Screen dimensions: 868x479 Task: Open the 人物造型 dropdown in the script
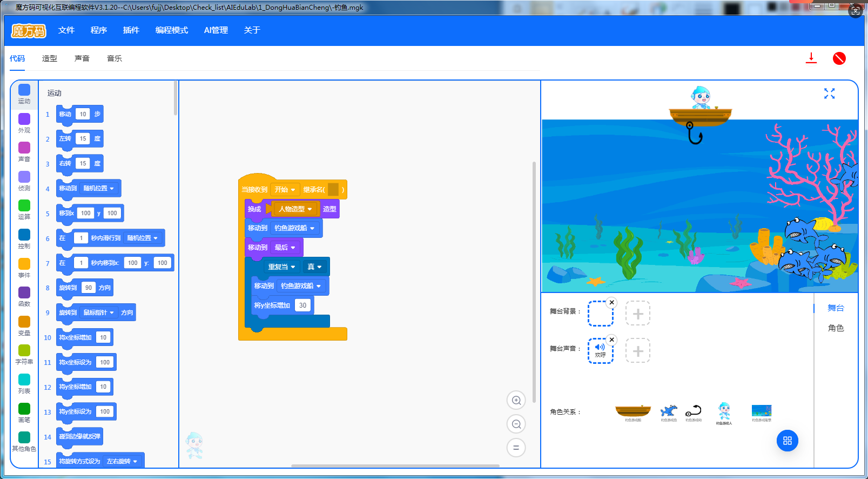[x=295, y=209]
